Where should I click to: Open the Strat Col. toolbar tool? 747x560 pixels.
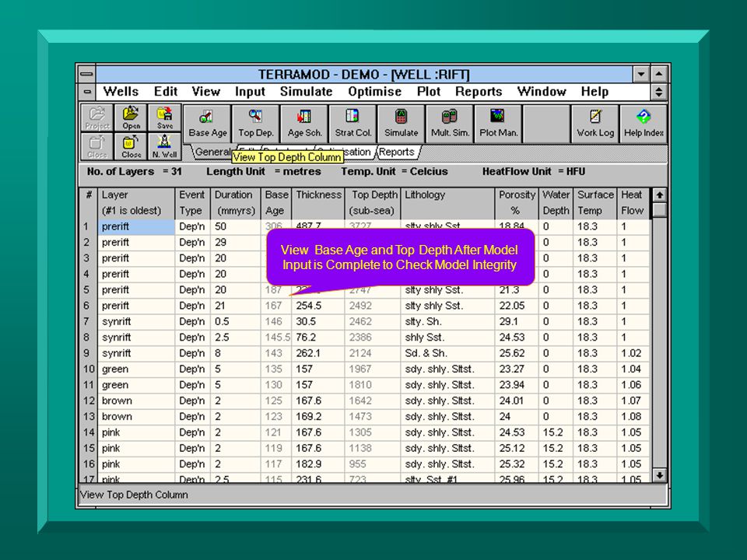[x=352, y=124]
